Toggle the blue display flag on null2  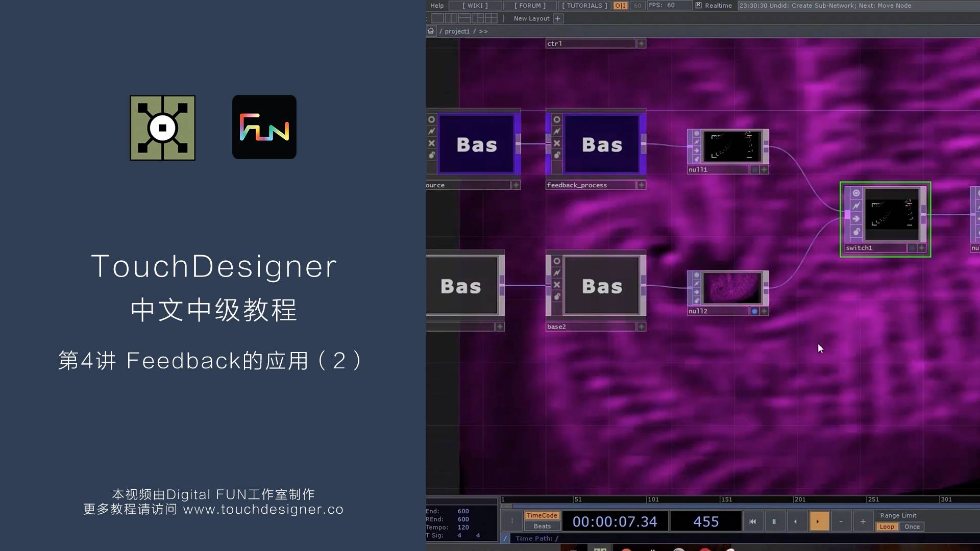pos(754,311)
